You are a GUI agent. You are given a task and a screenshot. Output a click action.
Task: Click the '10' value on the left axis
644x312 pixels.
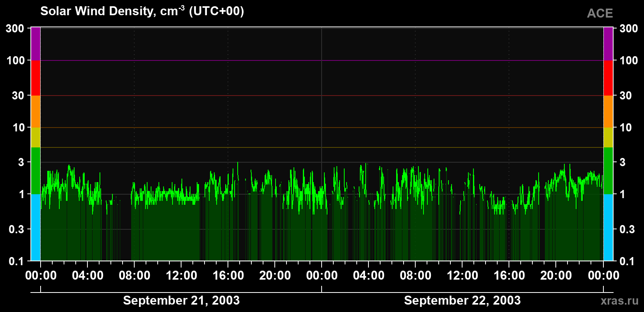18,128
